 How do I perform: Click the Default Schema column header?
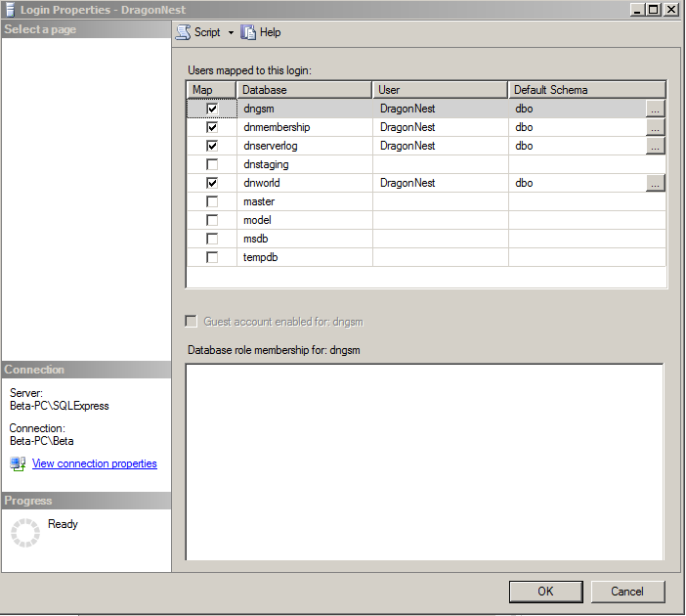click(587, 90)
